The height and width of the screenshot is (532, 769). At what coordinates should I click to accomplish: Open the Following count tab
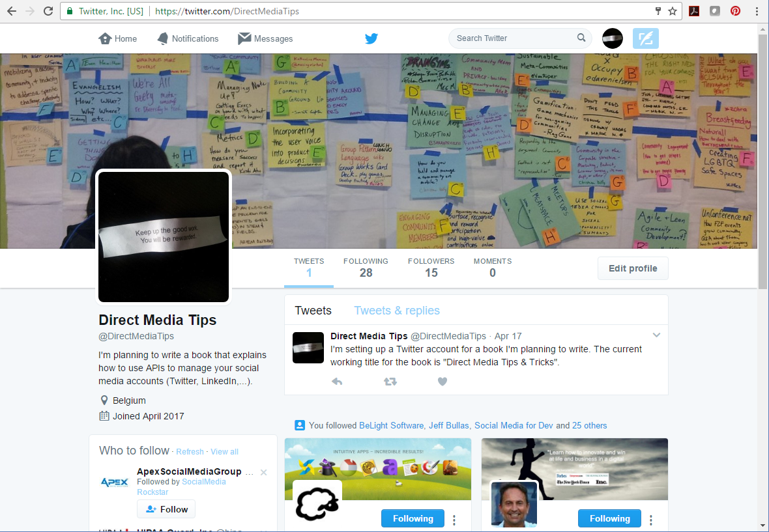[366, 268]
